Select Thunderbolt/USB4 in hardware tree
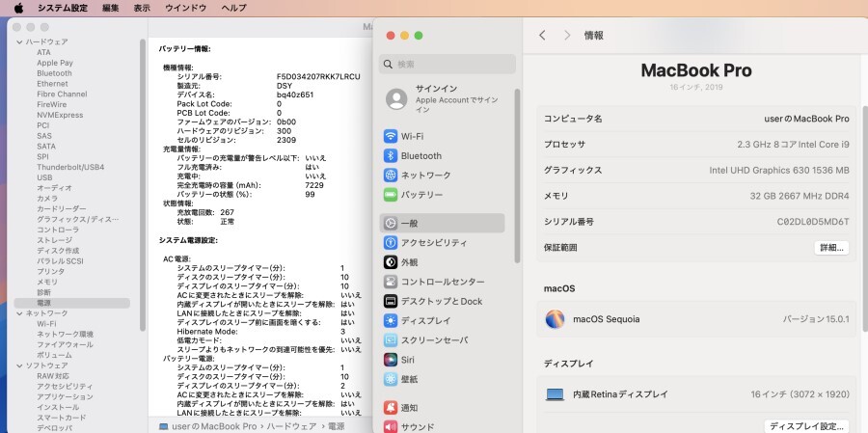Screen dimensions: 868x433 click(70, 167)
